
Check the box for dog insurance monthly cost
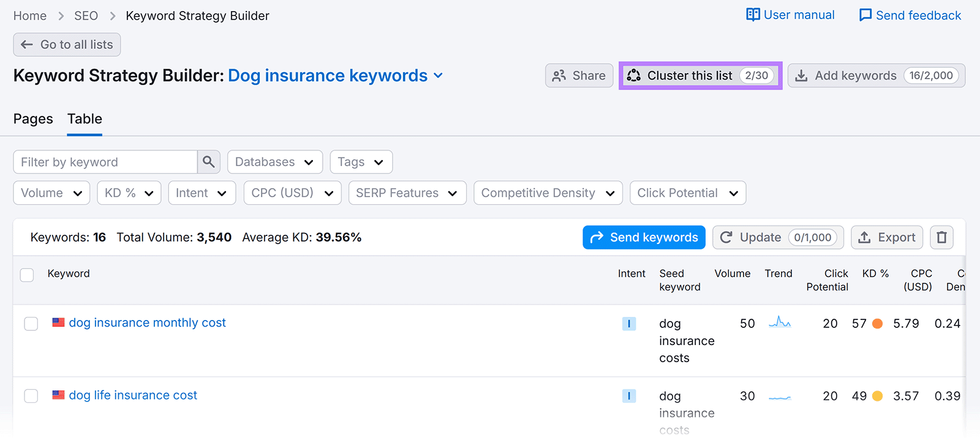[x=31, y=324]
